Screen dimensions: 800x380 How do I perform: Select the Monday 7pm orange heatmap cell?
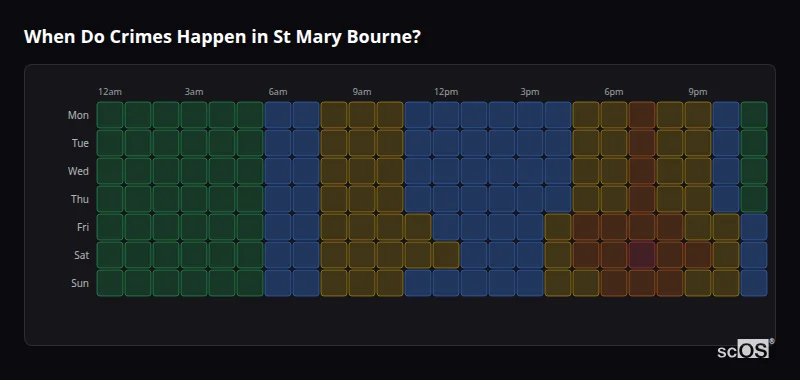[642, 115]
